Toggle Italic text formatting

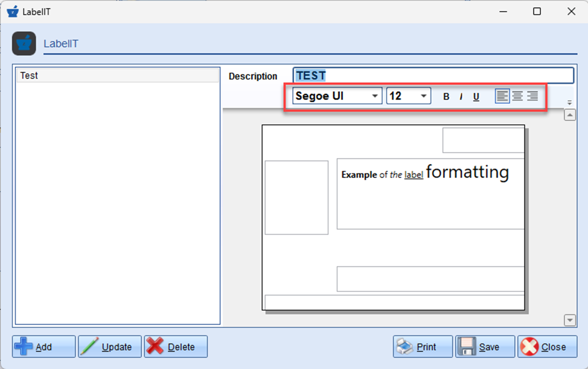(x=461, y=96)
